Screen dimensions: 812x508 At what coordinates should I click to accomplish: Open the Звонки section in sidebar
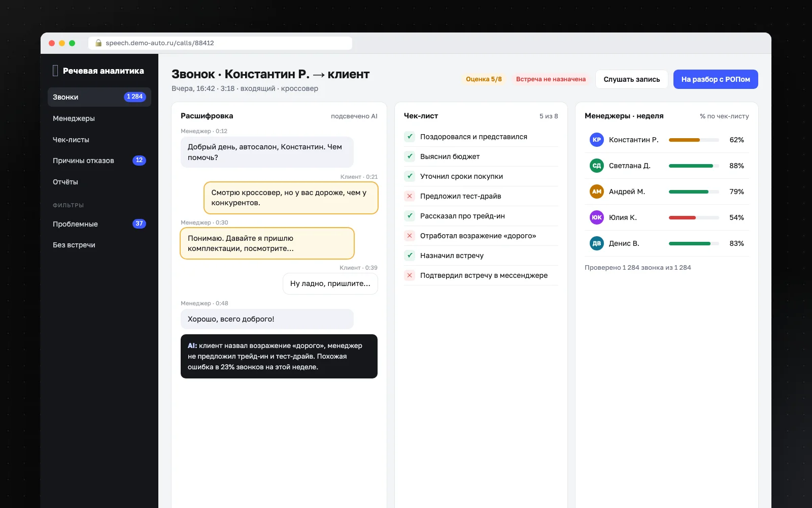(x=99, y=97)
